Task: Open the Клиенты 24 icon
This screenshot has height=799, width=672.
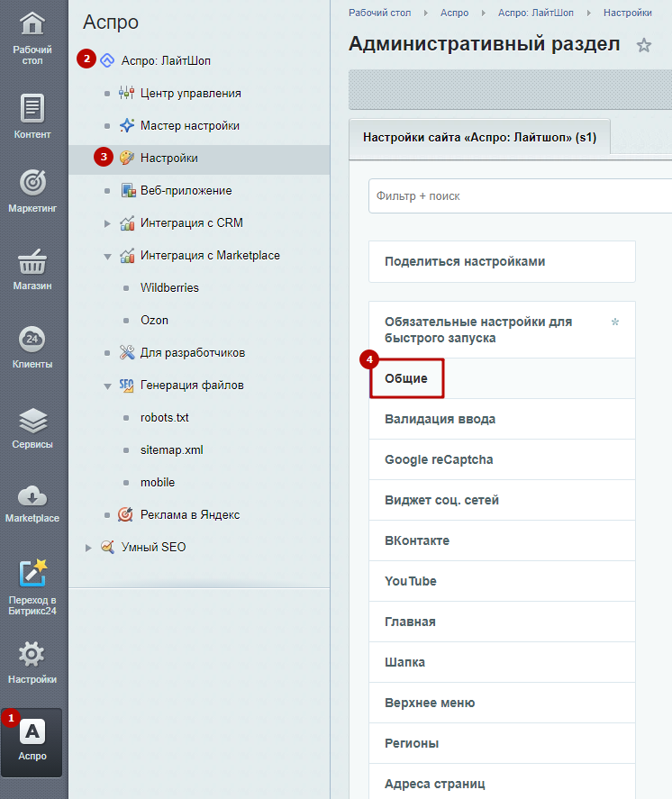Action: point(32,339)
